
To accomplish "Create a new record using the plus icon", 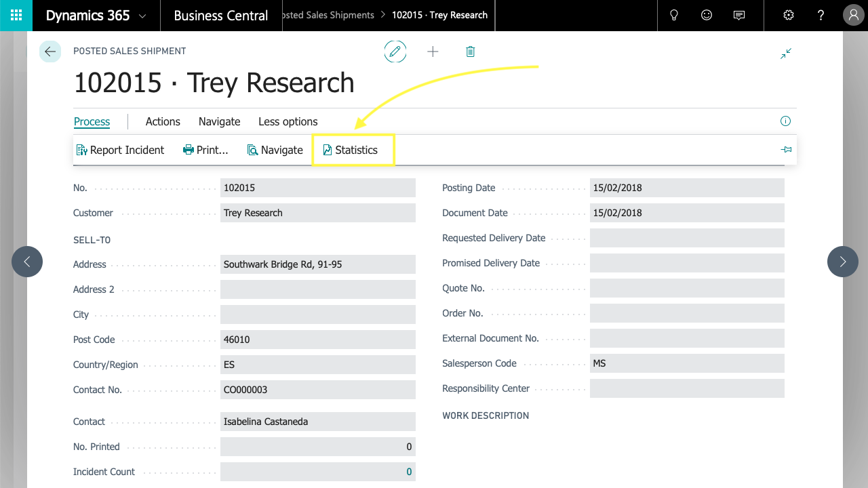I will [433, 51].
